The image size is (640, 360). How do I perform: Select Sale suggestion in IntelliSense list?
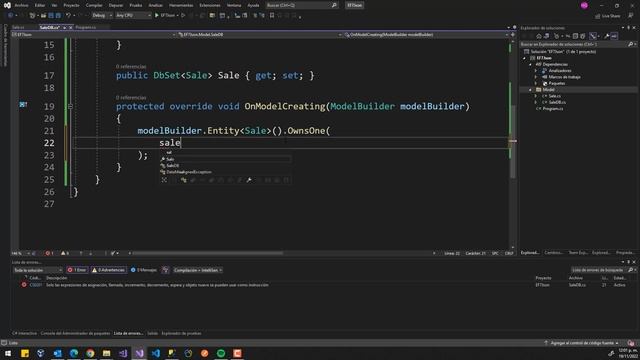click(225, 159)
